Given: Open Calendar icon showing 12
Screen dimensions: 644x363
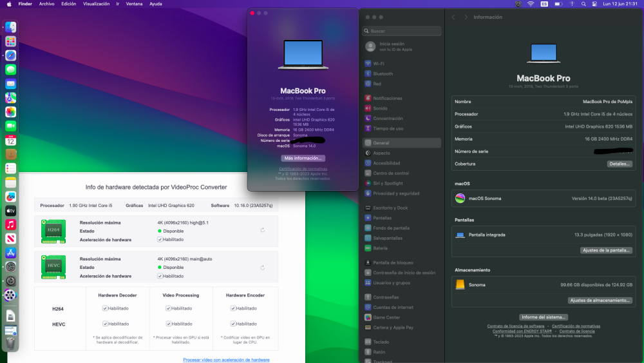Looking at the screenshot, I should 11,140.
